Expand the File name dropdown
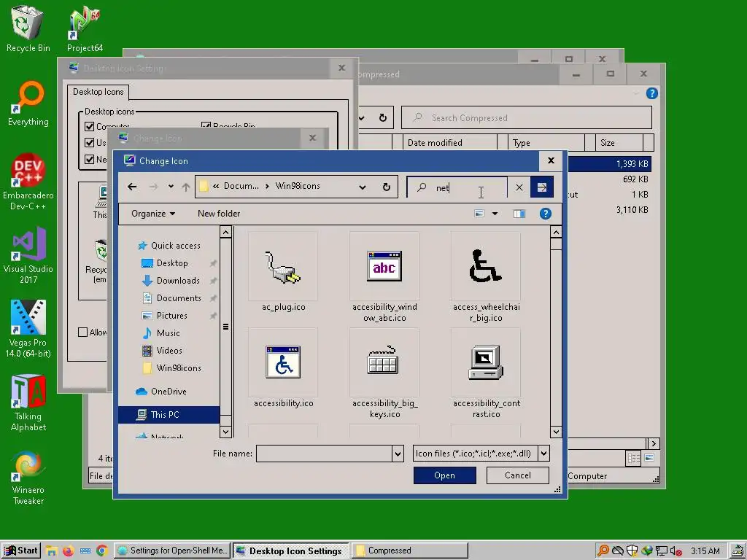This screenshot has height=560, width=747. (x=398, y=454)
